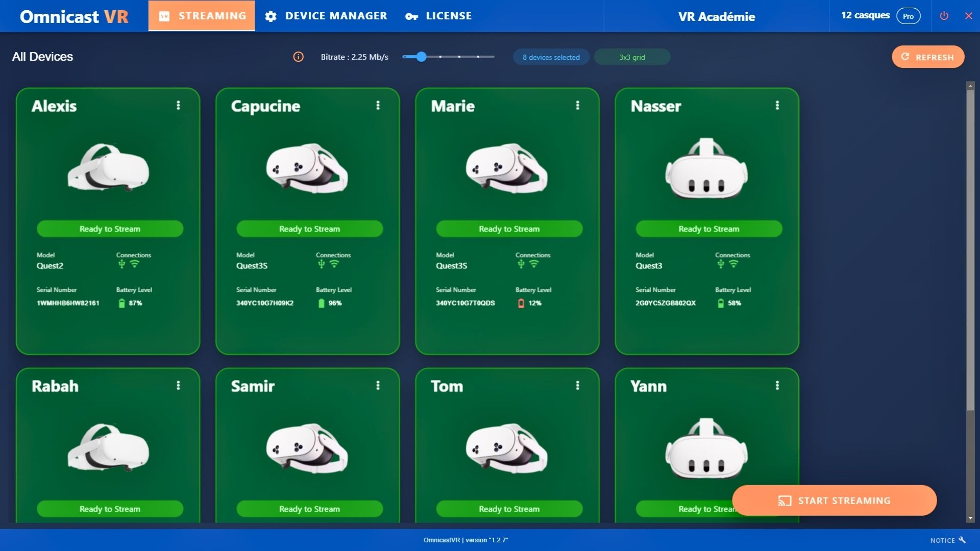Image resolution: width=980 pixels, height=551 pixels.
Task: Select Rabah headset image
Action: tap(108, 447)
